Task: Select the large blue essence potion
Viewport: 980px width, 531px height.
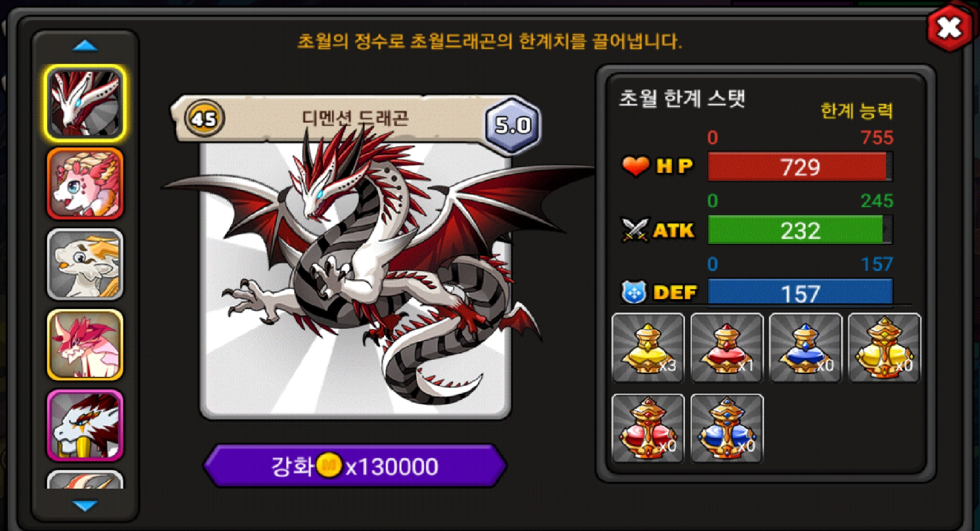Action: point(727,428)
